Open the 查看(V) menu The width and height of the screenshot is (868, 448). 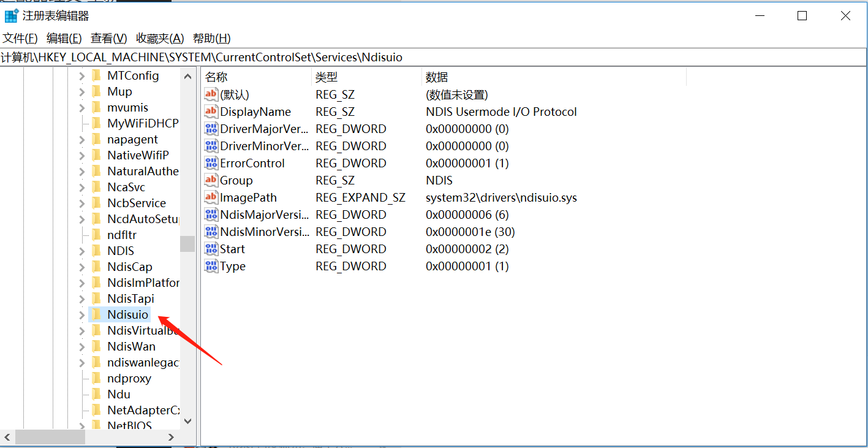[x=109, y=38]
